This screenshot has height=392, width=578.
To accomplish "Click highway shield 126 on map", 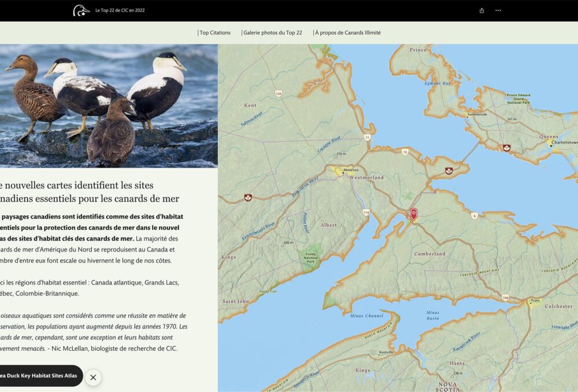I will coord(279,94).
